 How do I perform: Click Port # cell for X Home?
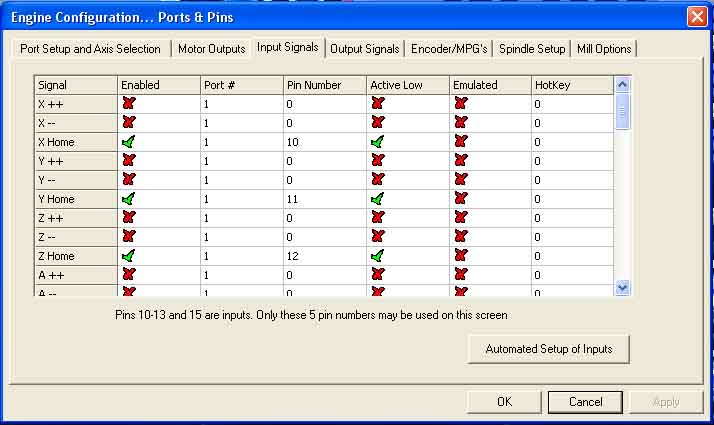click(242, 142)
